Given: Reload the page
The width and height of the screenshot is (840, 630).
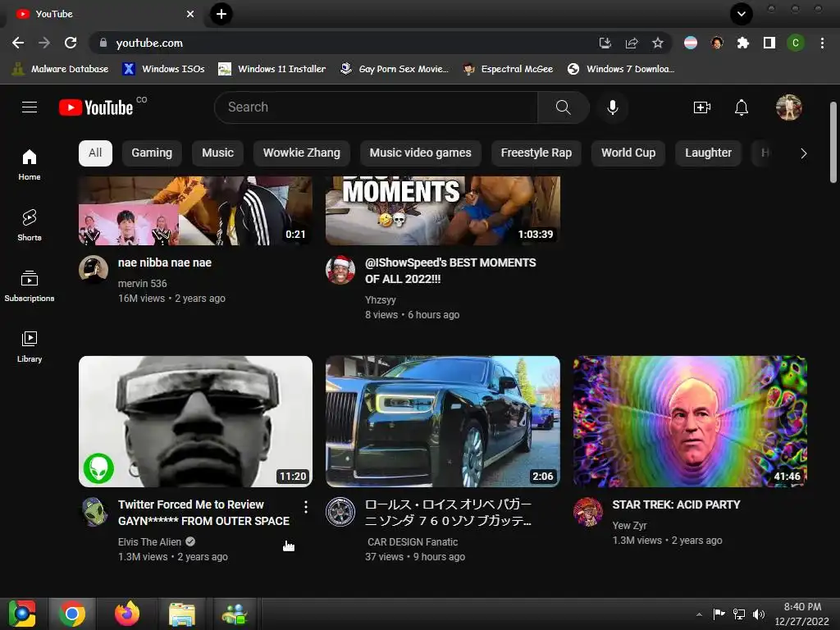Looking at the screenshot, I should point(71,43).
